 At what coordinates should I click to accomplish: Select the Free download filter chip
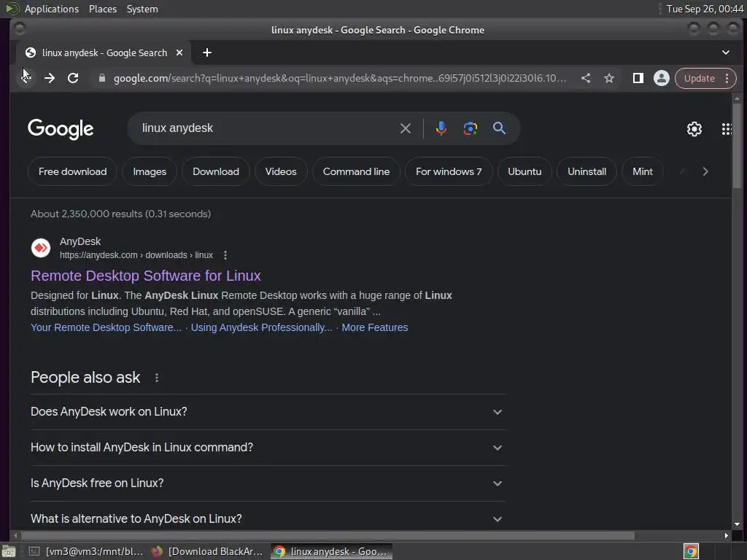click(x=72, y=171)
